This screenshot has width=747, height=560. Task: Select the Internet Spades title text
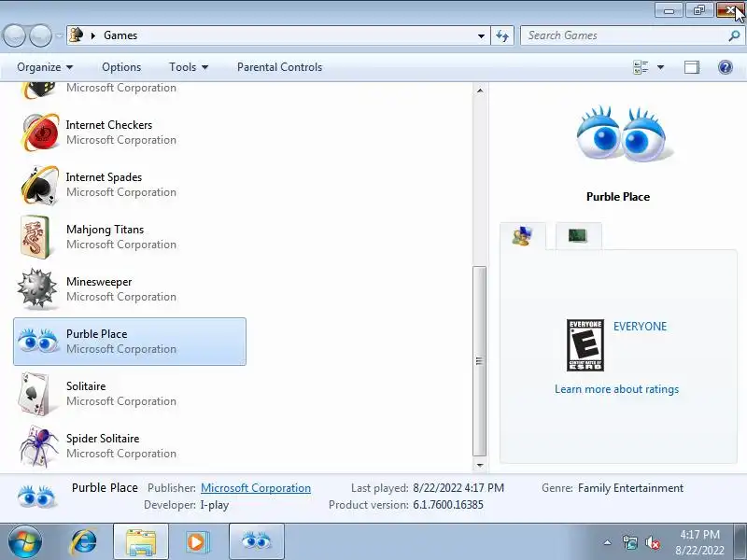point(104,177)
